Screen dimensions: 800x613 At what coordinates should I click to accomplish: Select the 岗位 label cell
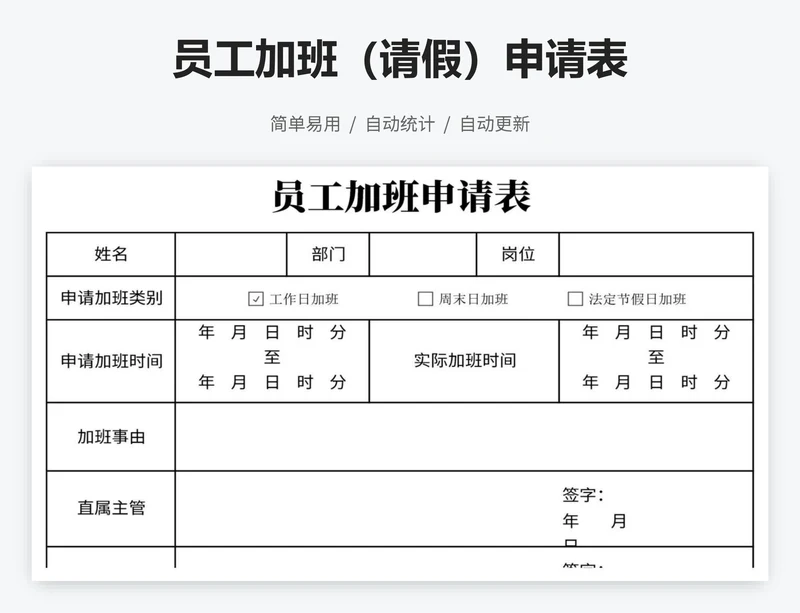[518, 254]
